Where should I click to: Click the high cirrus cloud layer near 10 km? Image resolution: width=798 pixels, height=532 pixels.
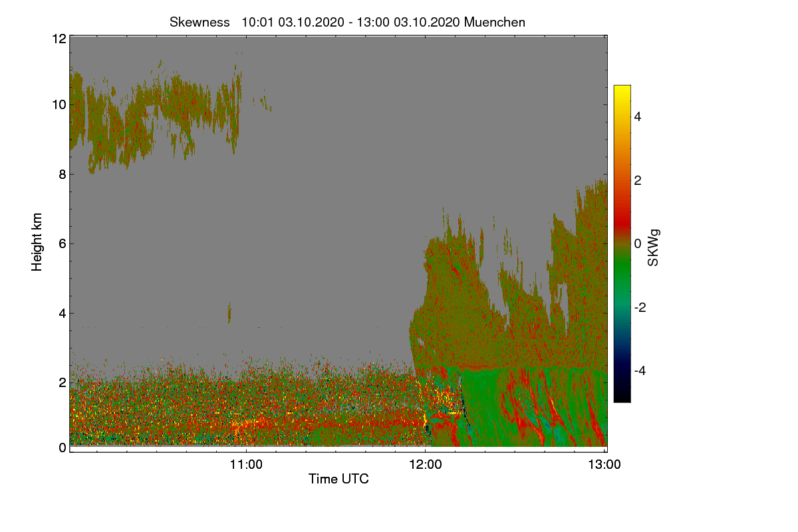pyautogui.click(x=156, y=113)
